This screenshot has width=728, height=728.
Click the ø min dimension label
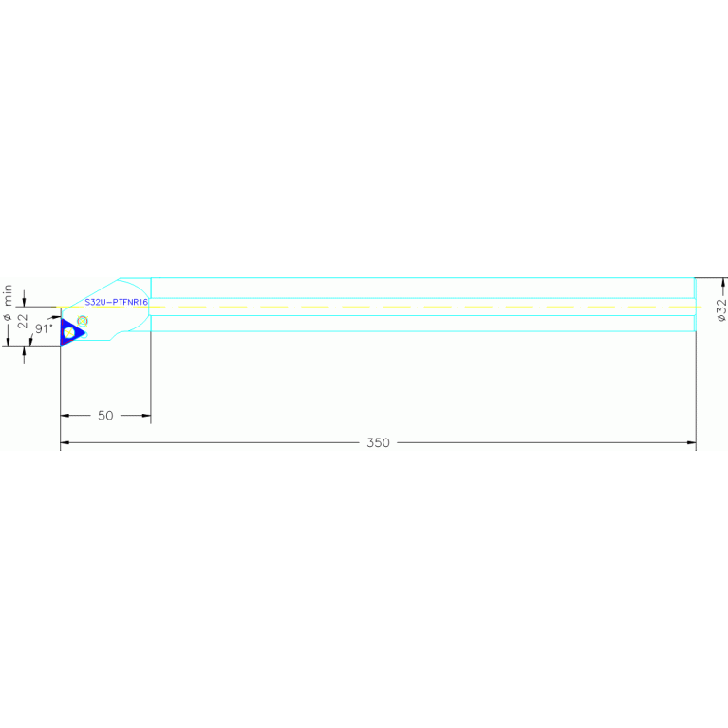coord(8,303)
